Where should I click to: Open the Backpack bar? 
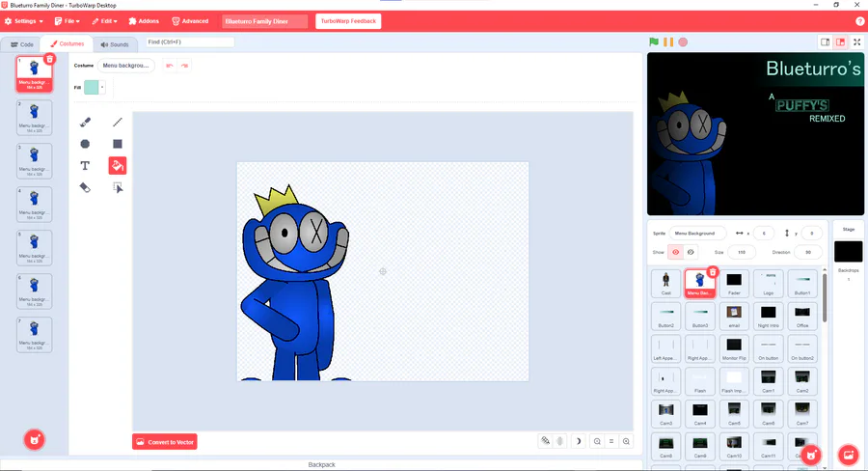pyautogui.click(x=321, y=464)
